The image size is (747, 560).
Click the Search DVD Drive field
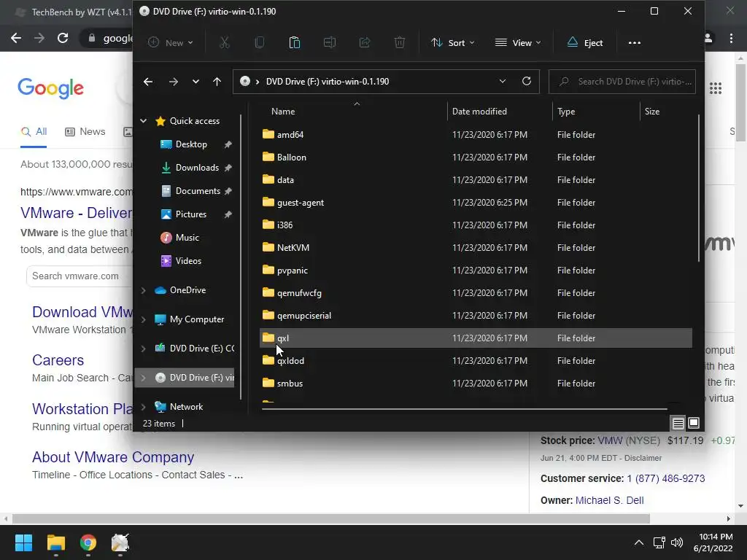point(622,82)
